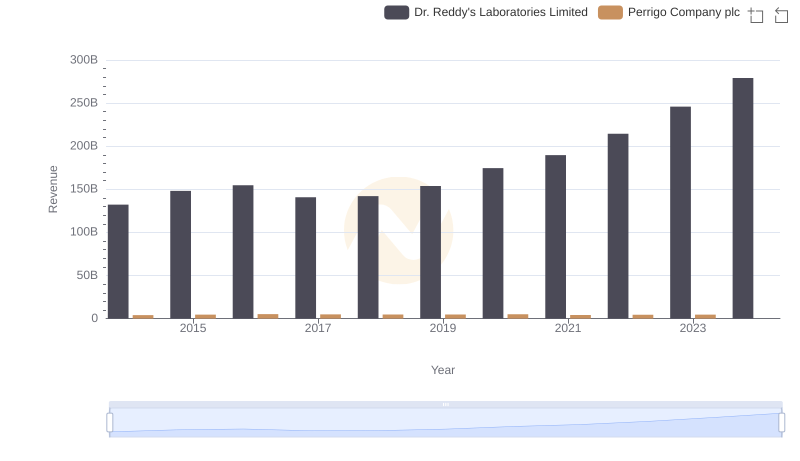Click Perrigo orange legend color swatch

point(610,12)
